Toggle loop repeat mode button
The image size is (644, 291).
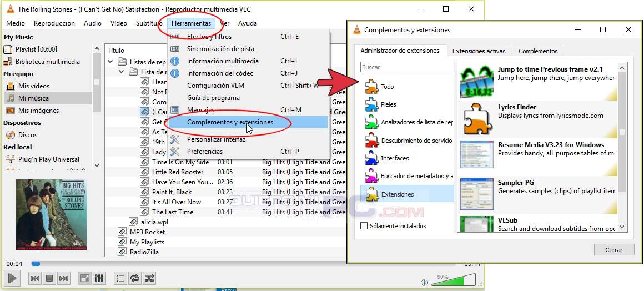135,279
